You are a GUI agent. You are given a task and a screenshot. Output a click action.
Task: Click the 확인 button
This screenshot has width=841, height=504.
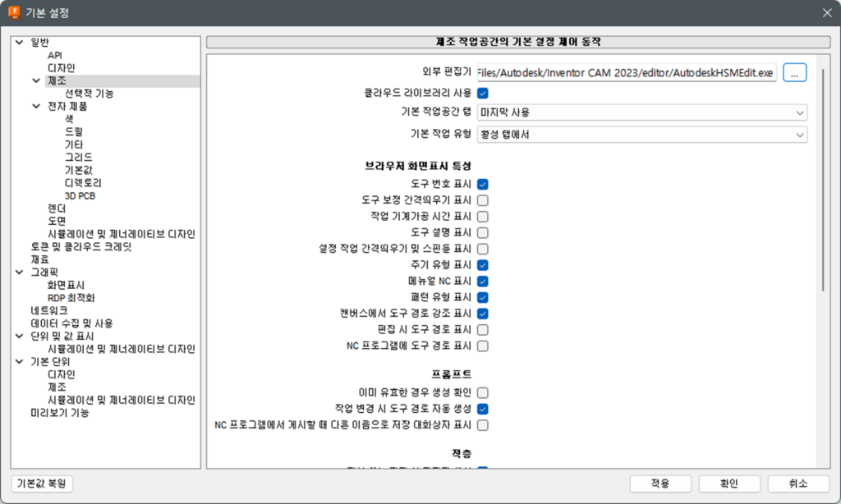(729, 483)
